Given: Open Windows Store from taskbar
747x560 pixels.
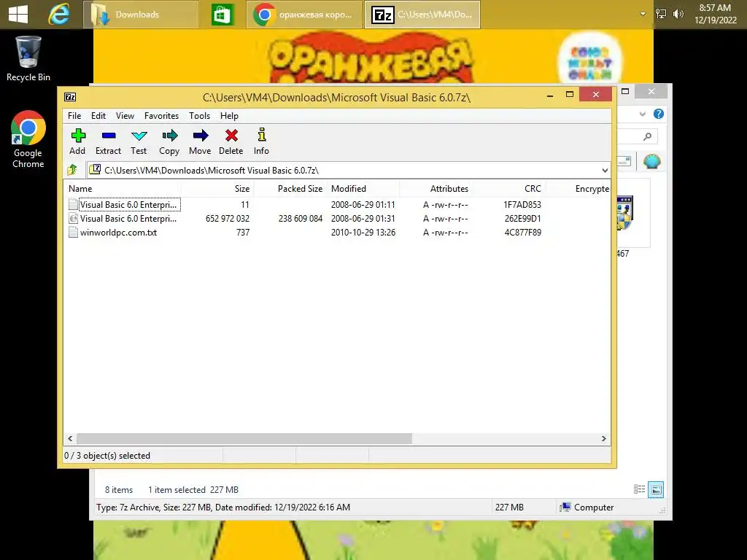Looking at the screenshot, I should [223, 15].
